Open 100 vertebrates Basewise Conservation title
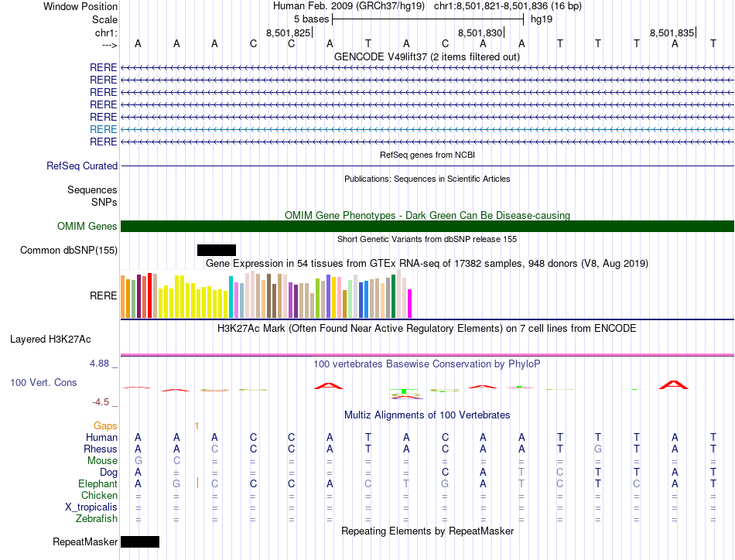The height and width of the screenshot is (560, 735). (x=427, y=364)
